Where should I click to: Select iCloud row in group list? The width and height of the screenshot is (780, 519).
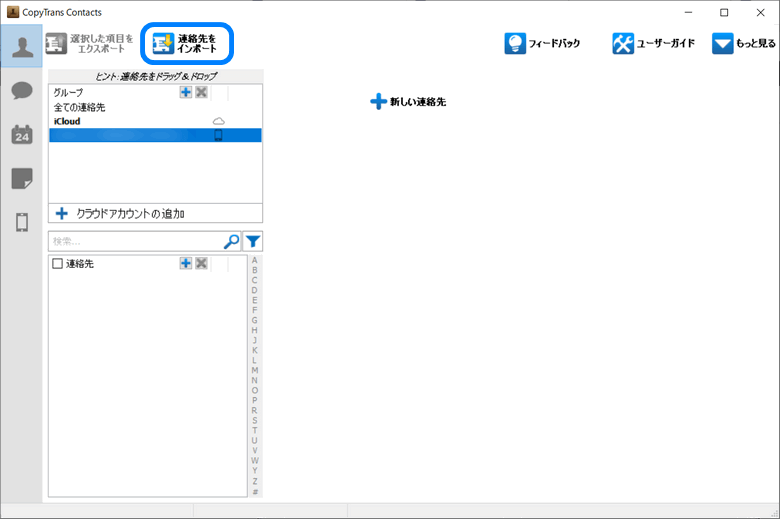tap(155, 121)
